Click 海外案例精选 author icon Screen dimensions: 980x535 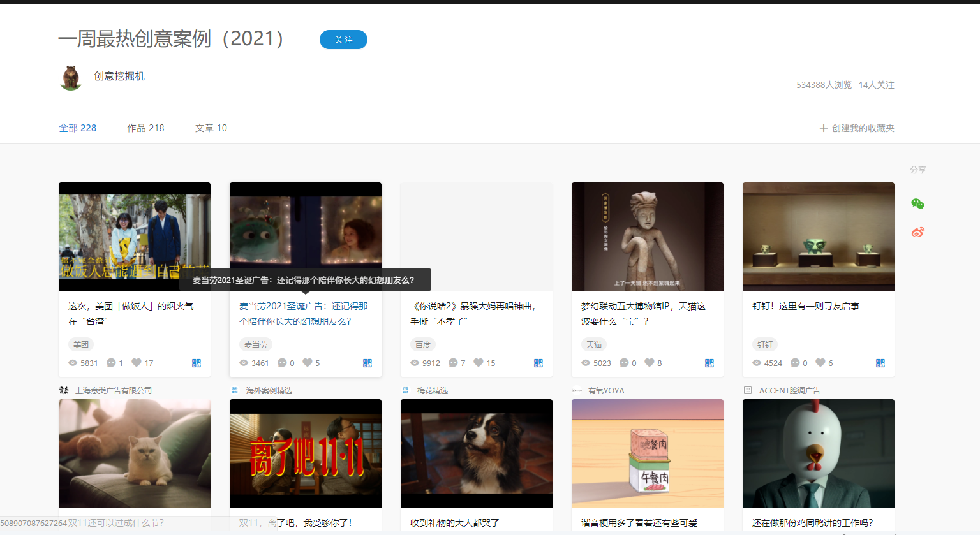coord(235,390)
